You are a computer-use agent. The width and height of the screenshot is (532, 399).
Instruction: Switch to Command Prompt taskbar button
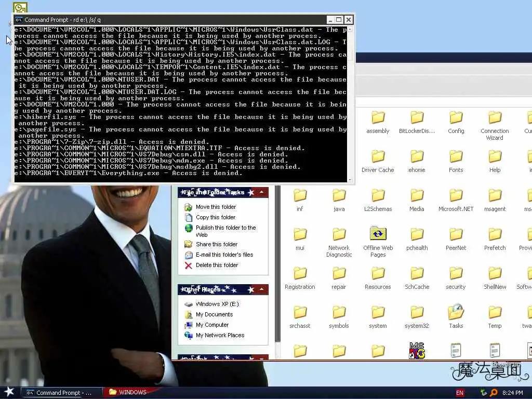pyautogui.click(x=62, y=393)
